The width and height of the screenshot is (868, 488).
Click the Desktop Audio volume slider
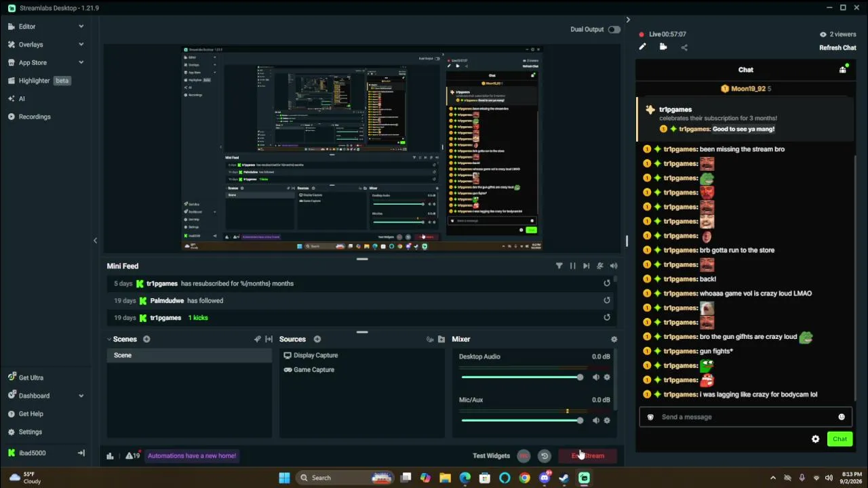point(521,378)
